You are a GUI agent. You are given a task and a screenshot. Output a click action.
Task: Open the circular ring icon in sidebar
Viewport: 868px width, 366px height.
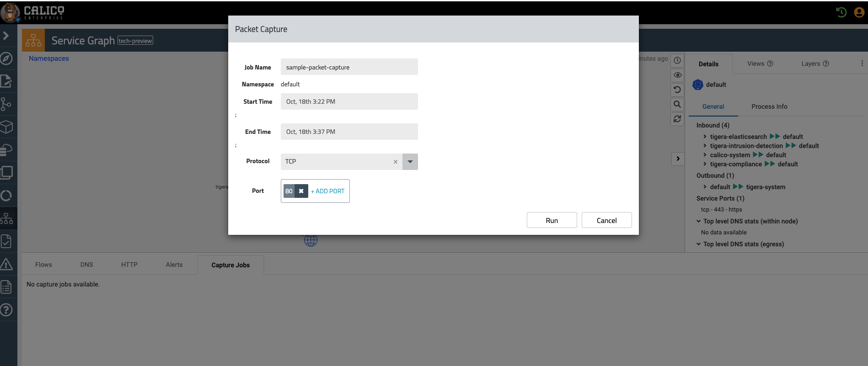click(6, 196)
